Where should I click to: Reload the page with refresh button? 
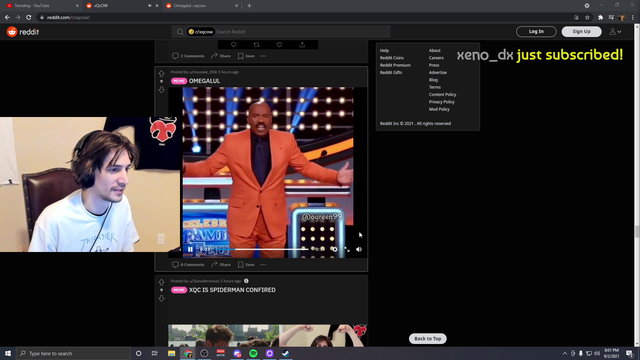(29, 18)
